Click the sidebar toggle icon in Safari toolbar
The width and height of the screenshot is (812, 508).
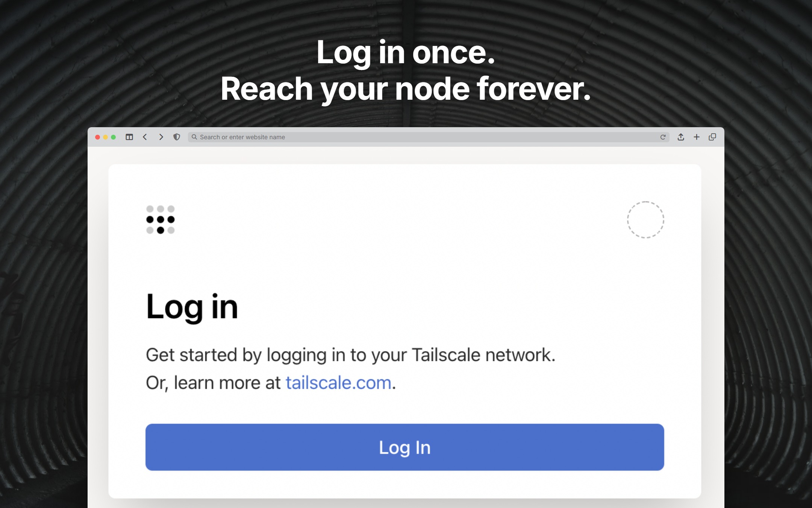[x=129, y=137]
